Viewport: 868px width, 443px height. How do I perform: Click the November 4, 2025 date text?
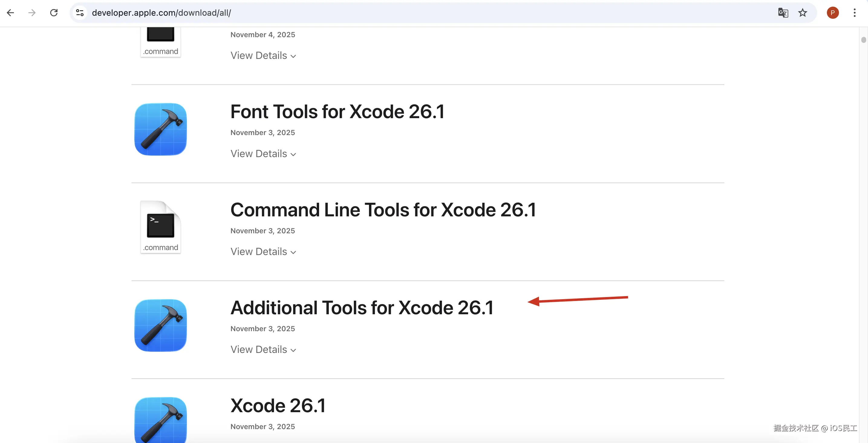pos(263,35)
